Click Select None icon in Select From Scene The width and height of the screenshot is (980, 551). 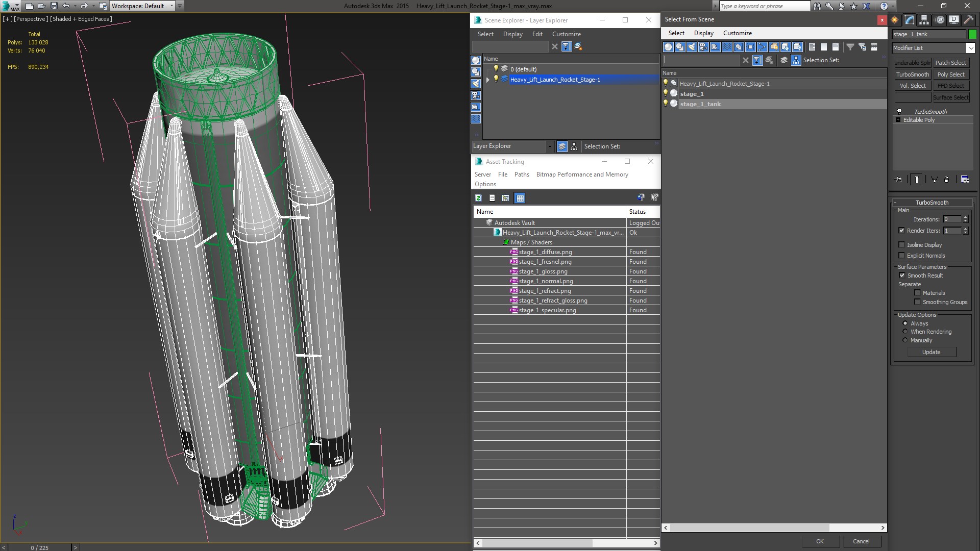pos(823,47)
